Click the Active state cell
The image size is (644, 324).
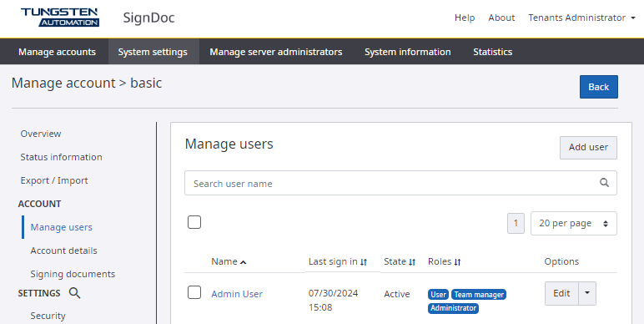(x=397, y=294)
